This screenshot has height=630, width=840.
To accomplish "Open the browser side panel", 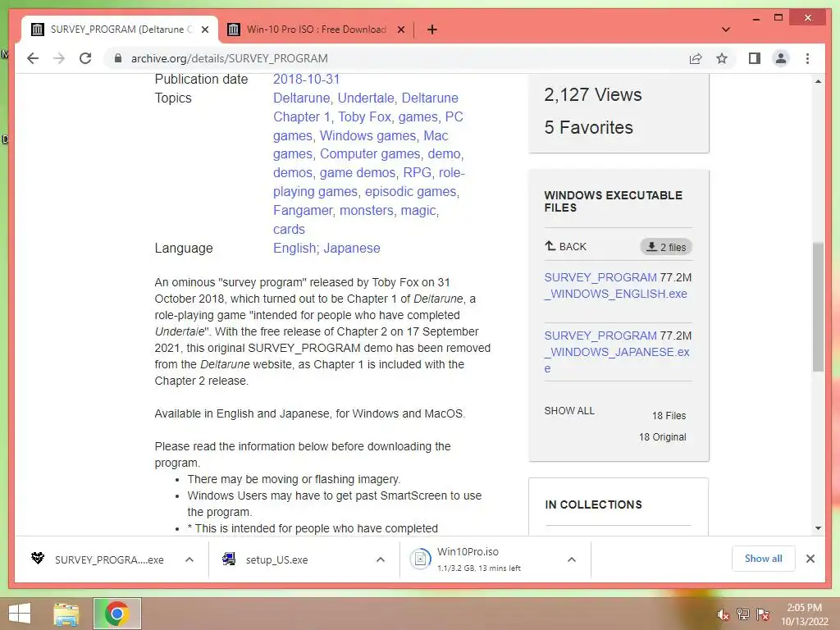I will [755, 58].
